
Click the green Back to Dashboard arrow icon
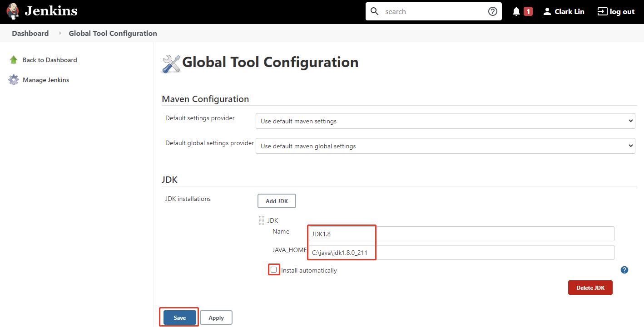[14, 60]
